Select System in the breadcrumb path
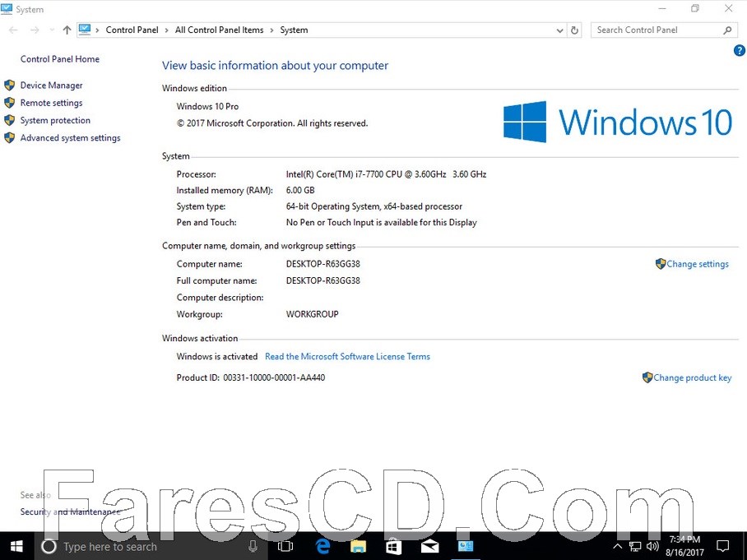Screen dimensions: 747x560 click(294, 30)
